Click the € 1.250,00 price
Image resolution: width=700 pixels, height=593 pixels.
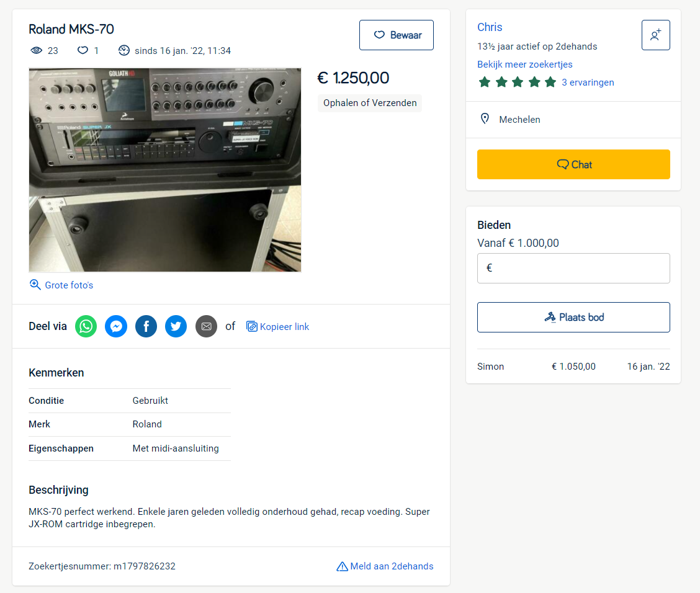[353, 78]
